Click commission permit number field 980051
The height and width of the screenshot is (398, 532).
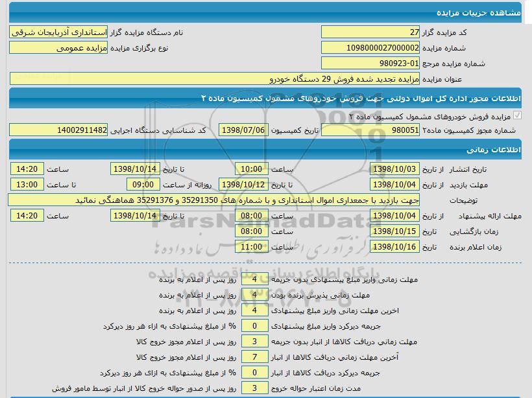tap(370, 130)
